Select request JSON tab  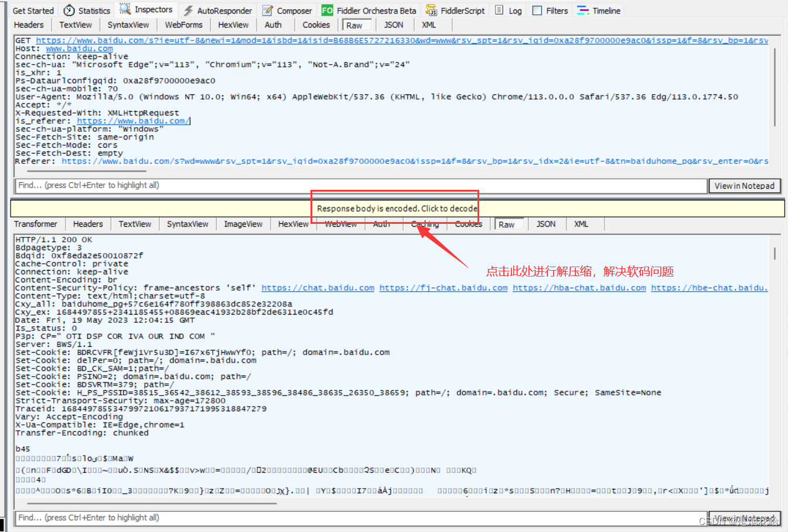point(394,25)
